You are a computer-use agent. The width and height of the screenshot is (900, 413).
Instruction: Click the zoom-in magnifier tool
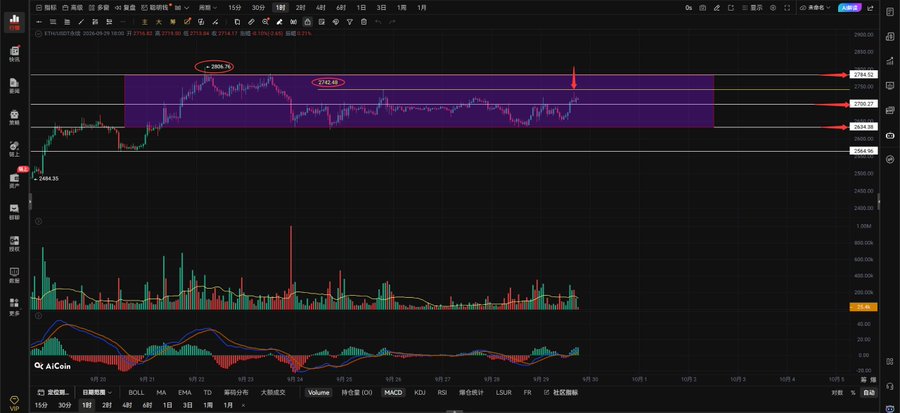pyautogui.click(x=265, y=22)
